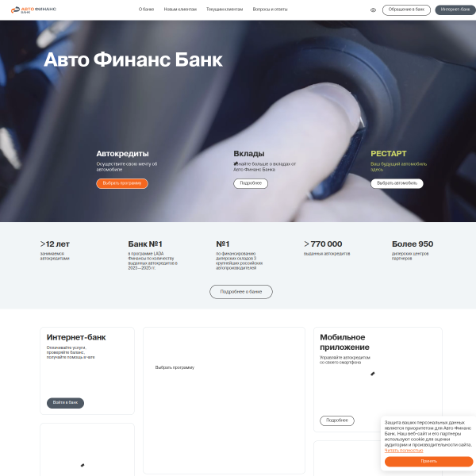Click Подробнее under Вклады
Image resolution: width=476 pixels, height=476 pixels.
coord(251,183)
